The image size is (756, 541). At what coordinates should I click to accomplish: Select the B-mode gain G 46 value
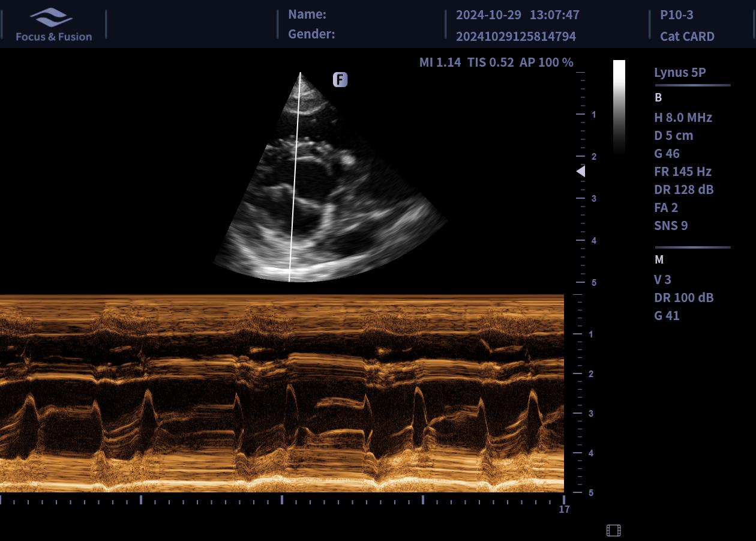(667, 153)
